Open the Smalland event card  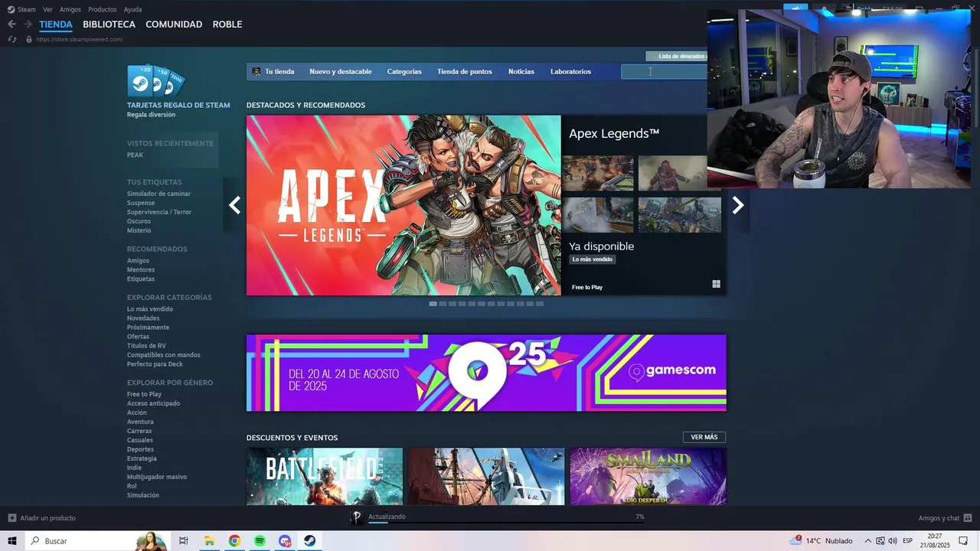[x=648, y=477]
